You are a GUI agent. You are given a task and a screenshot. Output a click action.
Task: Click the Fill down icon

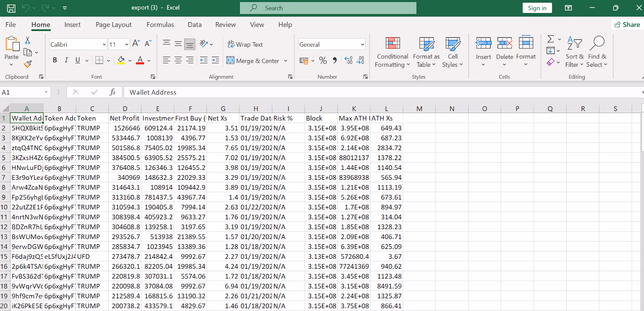(x=551, y=51)
